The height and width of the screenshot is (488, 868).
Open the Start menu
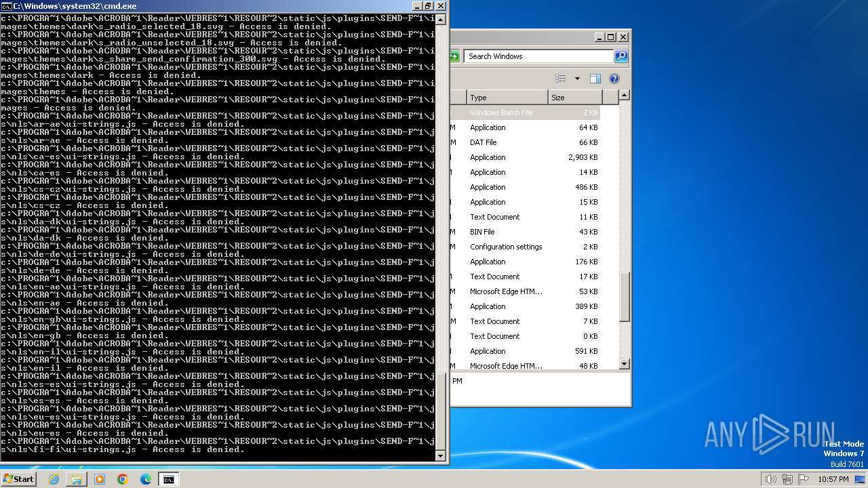coord(18,479)
